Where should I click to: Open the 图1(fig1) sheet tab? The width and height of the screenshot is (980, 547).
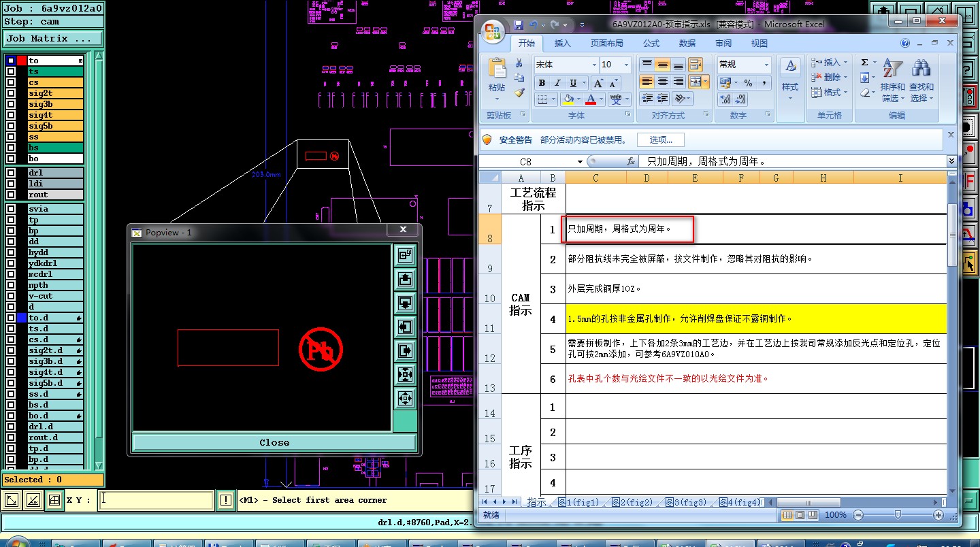coord(578,503)
